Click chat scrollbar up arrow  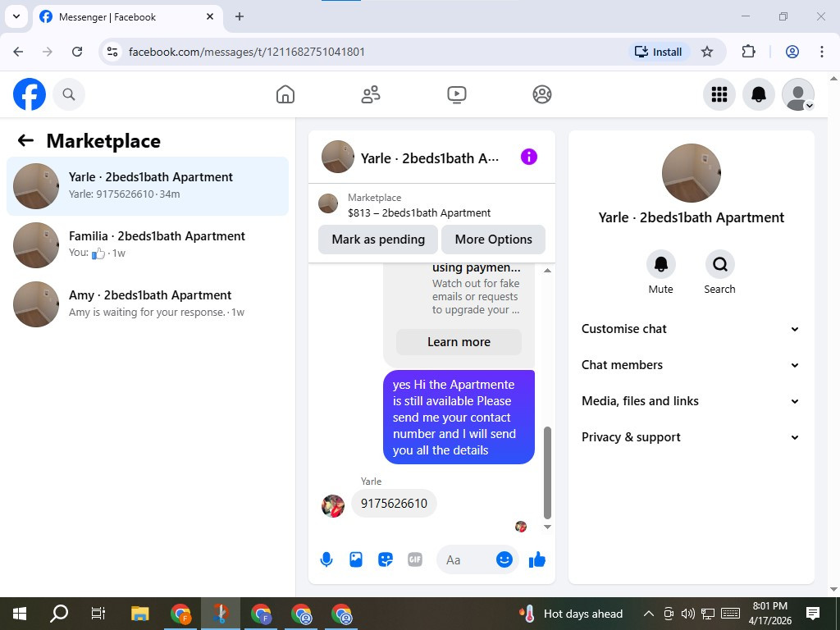pos(547,271)
